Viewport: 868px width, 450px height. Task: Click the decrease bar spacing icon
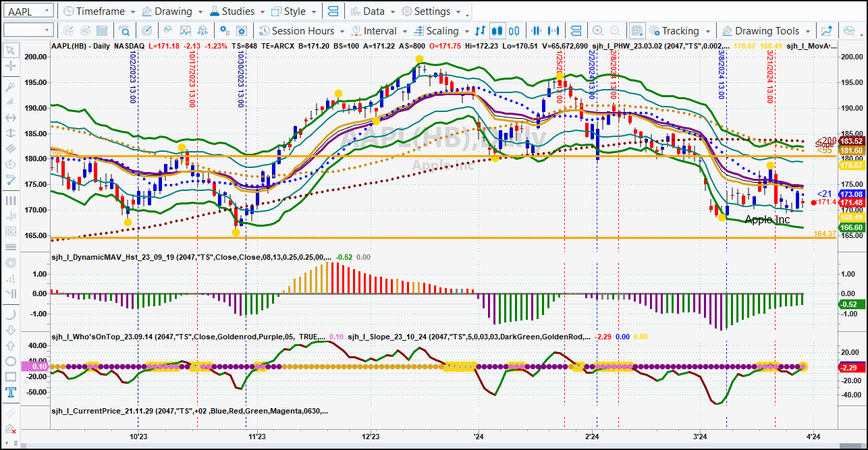pos(537,31)
